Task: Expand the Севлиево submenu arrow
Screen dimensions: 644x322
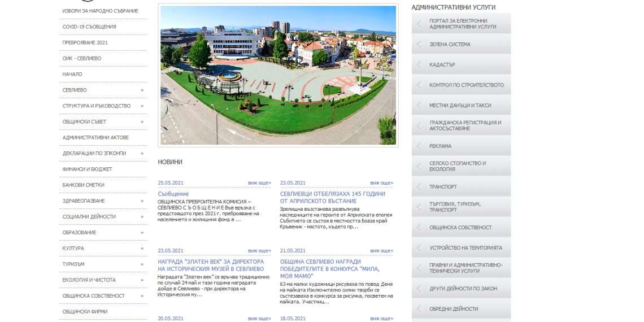Action: point(142,90)
